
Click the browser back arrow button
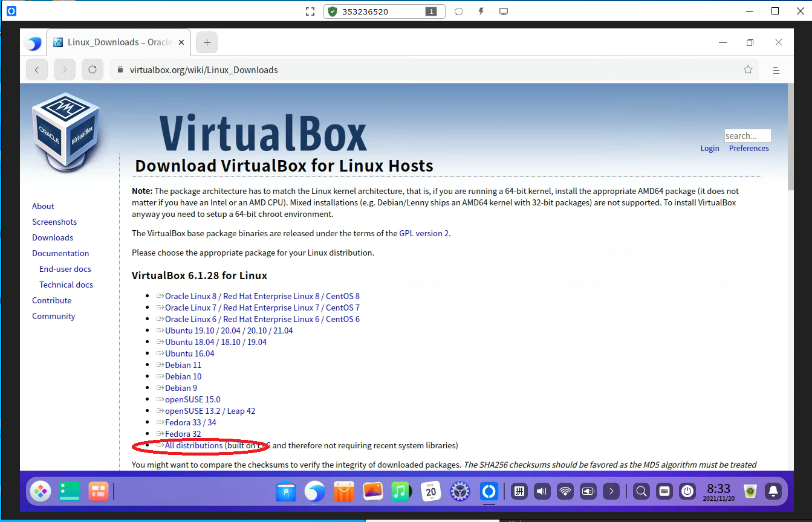pos(37,70)
